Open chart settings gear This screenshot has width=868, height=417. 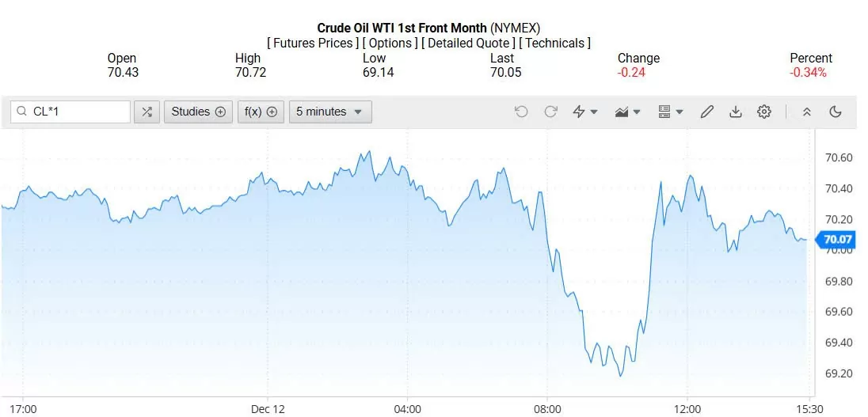764,112
